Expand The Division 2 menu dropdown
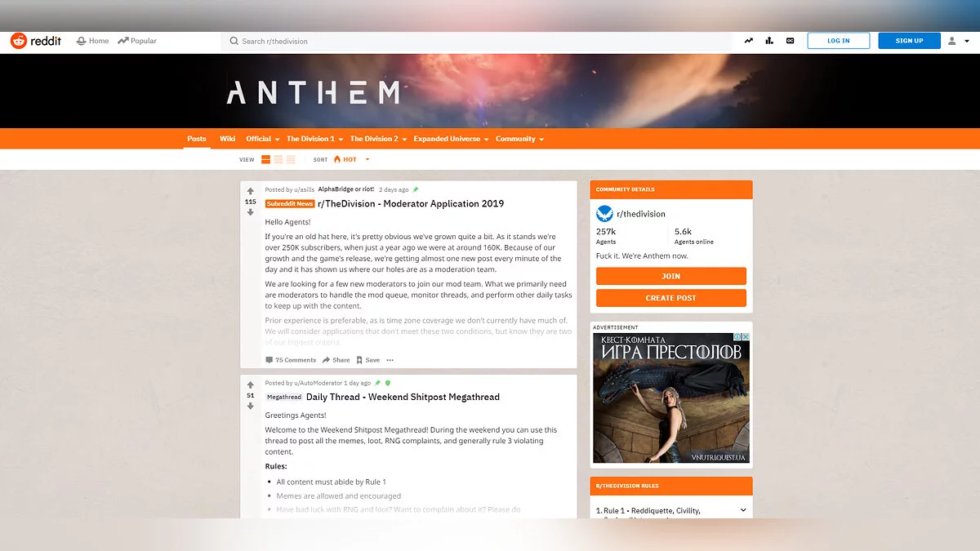The width and height of the screenshot is (980, 551). coord(379,139)
